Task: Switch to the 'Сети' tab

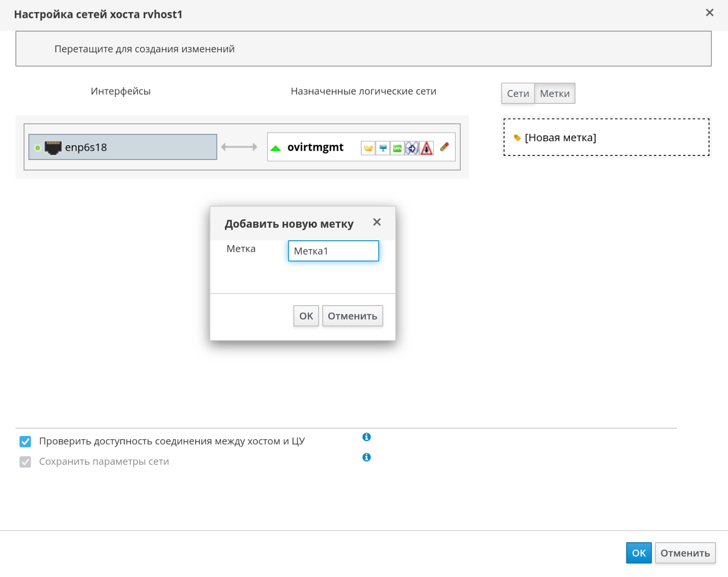Action: click(517, 94)
